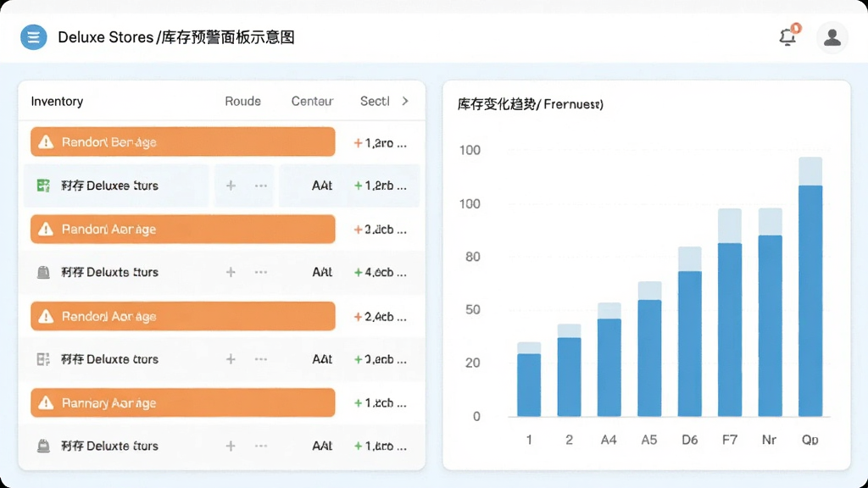Open the orange Ben age alert banner
Image resolution: width=868 pixels, height=488 pixels.
183,142
